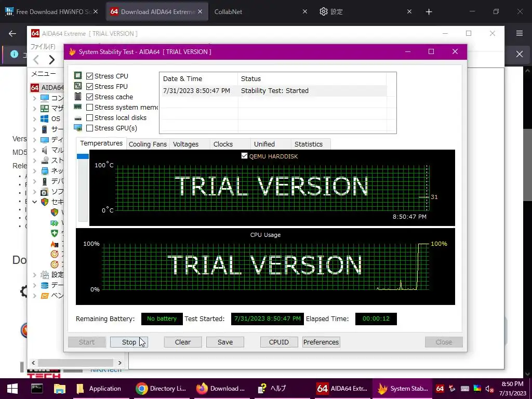532x399 pixels.
Task: Click the browser back arrow button
Action: coord(12,33)
